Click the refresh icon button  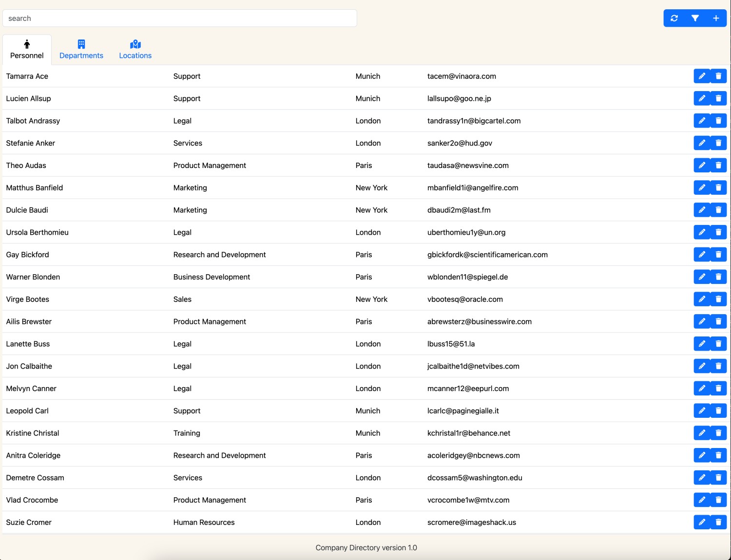tap(674, 18)
